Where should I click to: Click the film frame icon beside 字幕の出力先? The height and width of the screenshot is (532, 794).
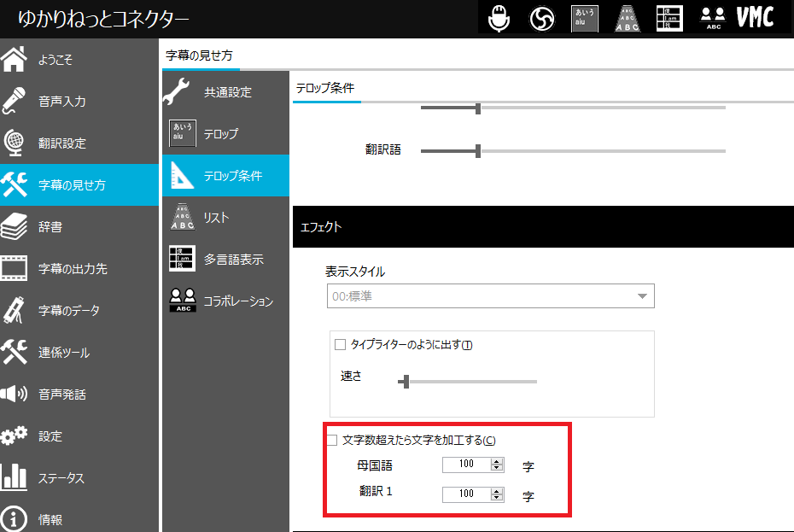pyautogui.click(x=15, y=268)
